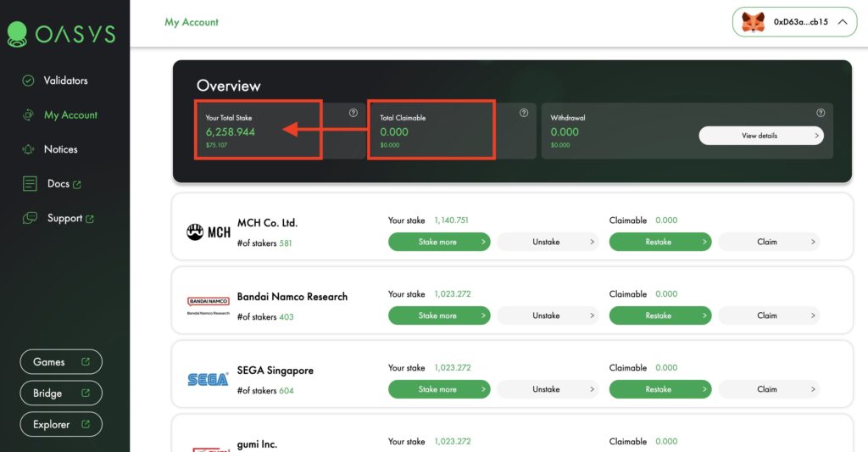
Task: Click the SEGA logo
Action: click(x=208, y=379)
